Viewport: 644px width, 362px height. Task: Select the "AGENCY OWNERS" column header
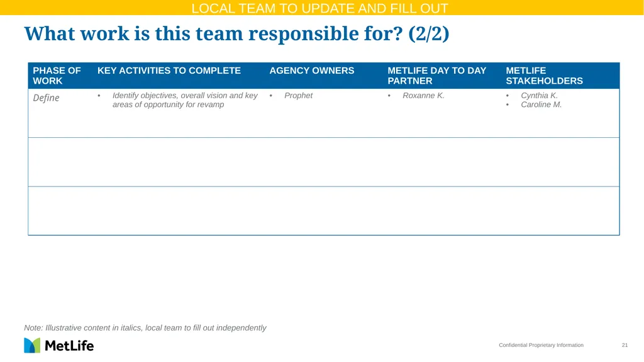[312, 71]
